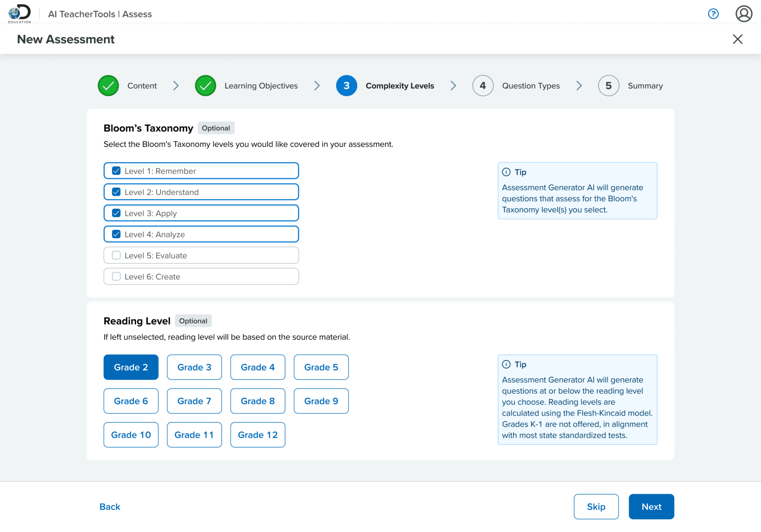Viewport: 761px width, 532px height.
Task: Uncheck Level 1: Remember checkbox
Action: pyautogui.click(x=116, y=171)
